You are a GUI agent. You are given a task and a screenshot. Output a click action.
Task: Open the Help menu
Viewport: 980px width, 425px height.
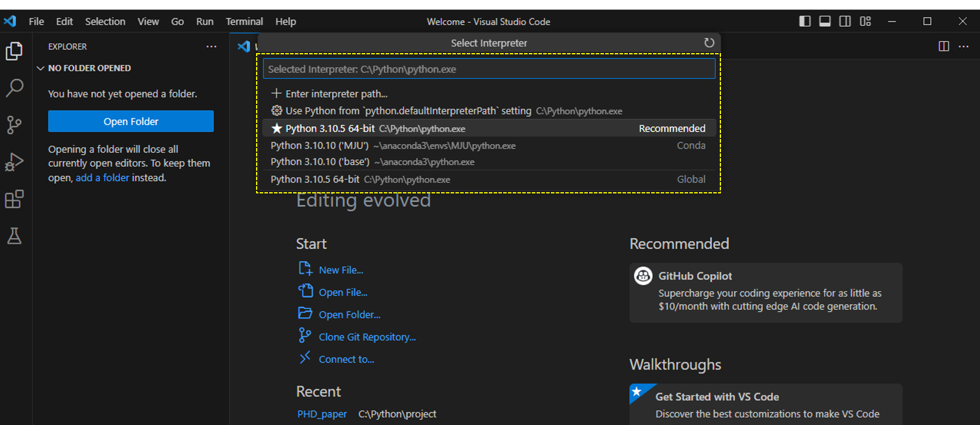tap(285, 21)
